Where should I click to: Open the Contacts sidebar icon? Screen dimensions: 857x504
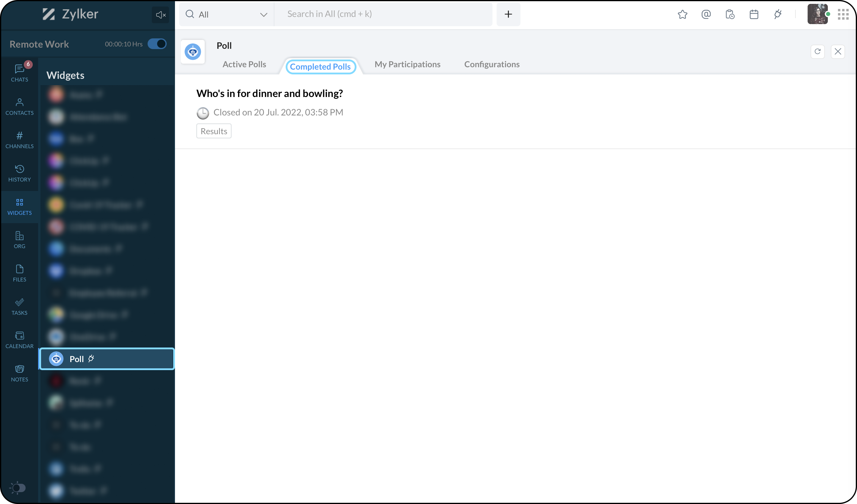point(19,107)
